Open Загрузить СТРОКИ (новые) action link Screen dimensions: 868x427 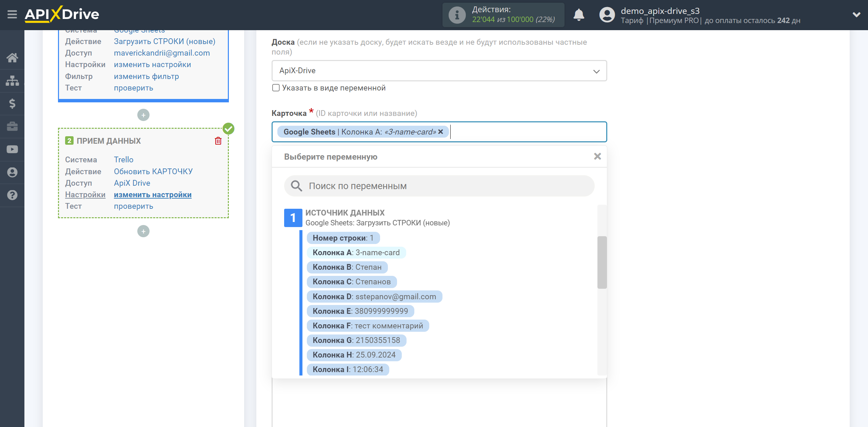(164, 41)
